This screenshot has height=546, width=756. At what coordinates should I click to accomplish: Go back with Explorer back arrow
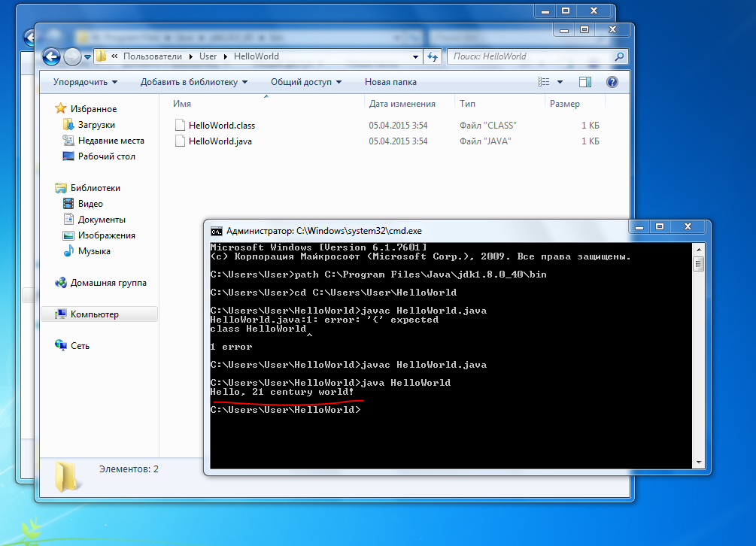[52, 56]
